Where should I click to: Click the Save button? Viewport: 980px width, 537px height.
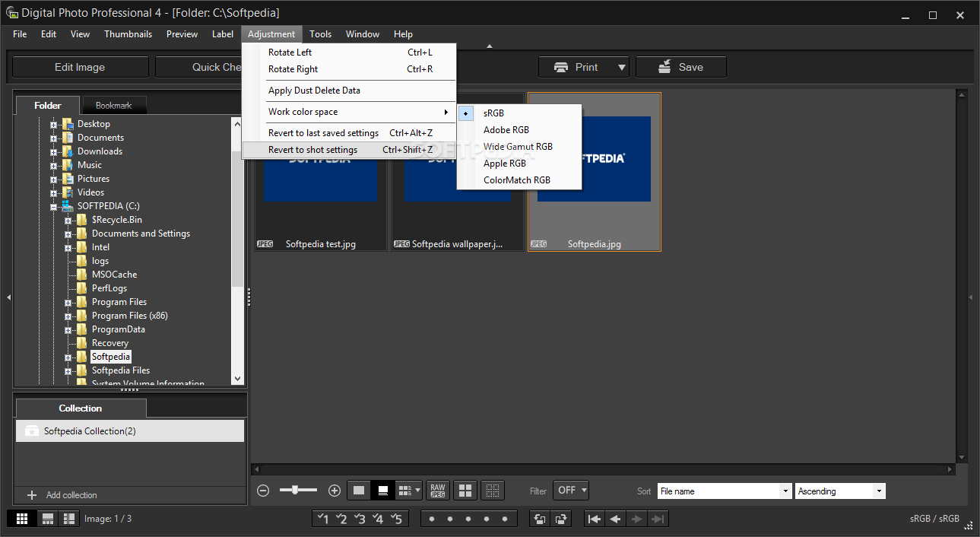click(x=681, y=67)
